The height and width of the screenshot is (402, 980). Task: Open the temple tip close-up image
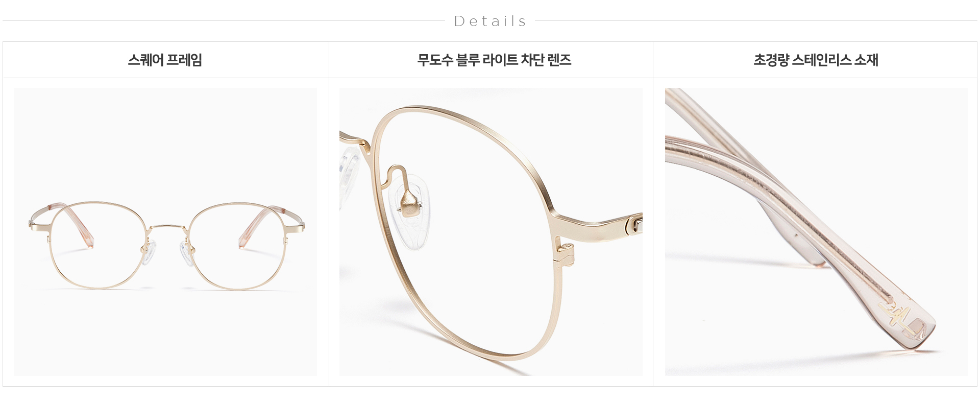(x=817, y=232)
